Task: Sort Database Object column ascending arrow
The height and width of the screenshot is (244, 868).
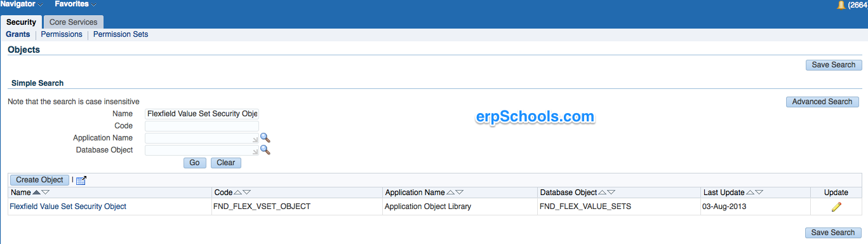Action: [603, 192]
